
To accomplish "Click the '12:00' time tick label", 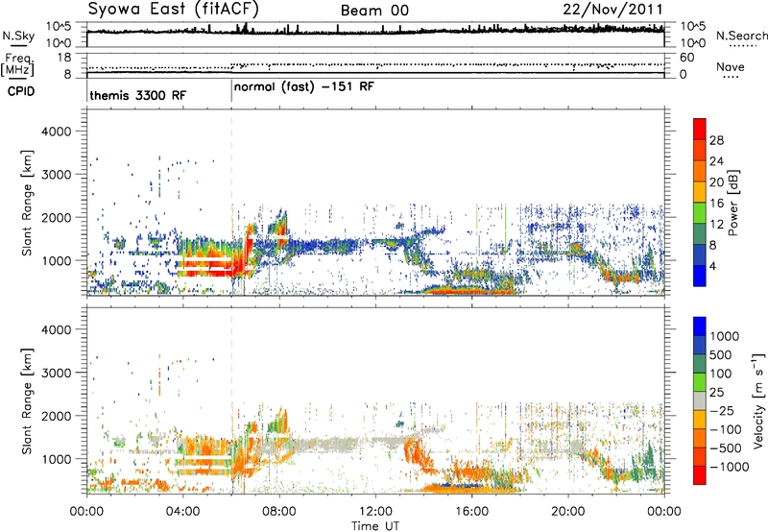I will pos(375,512).
